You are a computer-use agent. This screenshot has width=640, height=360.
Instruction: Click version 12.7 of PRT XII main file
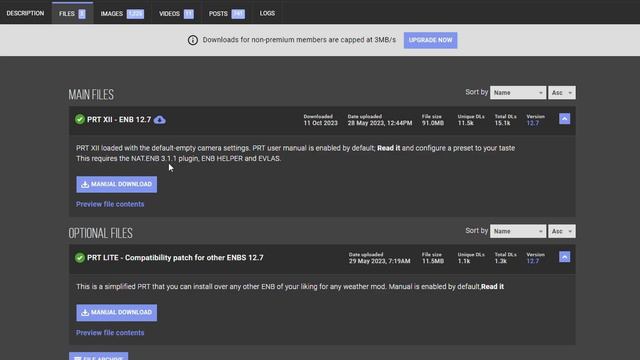(x=533, y=123)
